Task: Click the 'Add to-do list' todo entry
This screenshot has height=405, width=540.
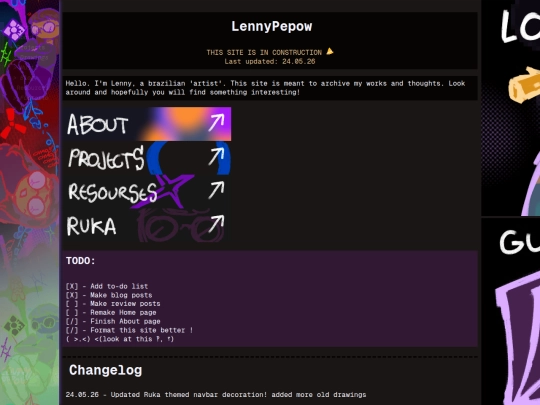Action: 107,286
